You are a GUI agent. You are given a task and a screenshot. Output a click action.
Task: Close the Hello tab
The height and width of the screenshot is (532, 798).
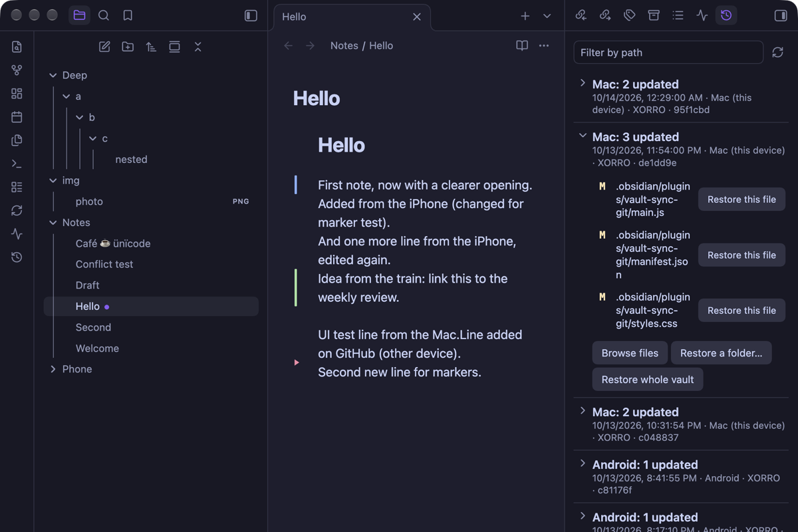click(417, 17)
